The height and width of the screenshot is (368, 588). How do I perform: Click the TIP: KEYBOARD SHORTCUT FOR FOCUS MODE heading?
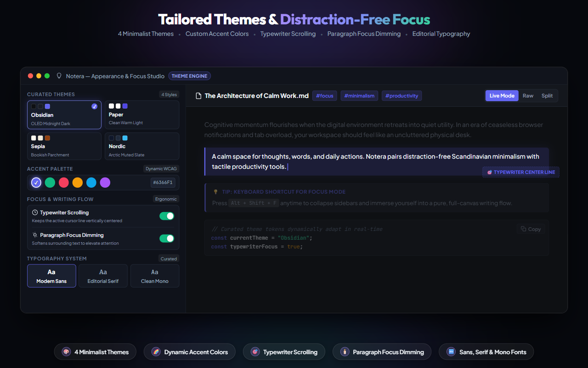pyautogui.click(x=283, y=192)
